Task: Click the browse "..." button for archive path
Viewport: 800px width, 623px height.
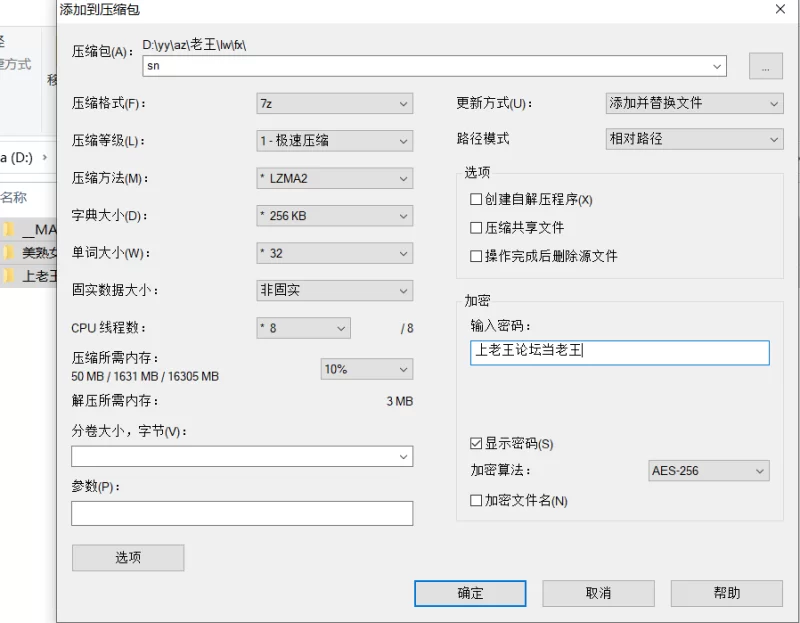Action: pos(765,66)
